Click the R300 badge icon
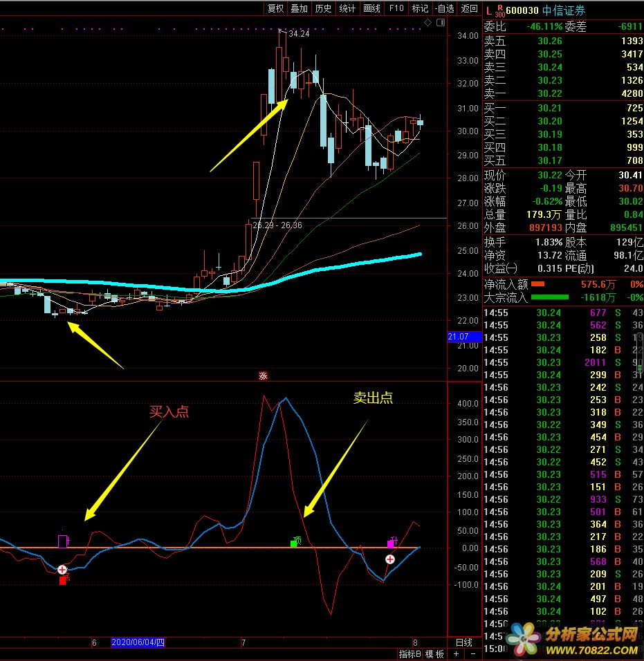 point(499,11)
